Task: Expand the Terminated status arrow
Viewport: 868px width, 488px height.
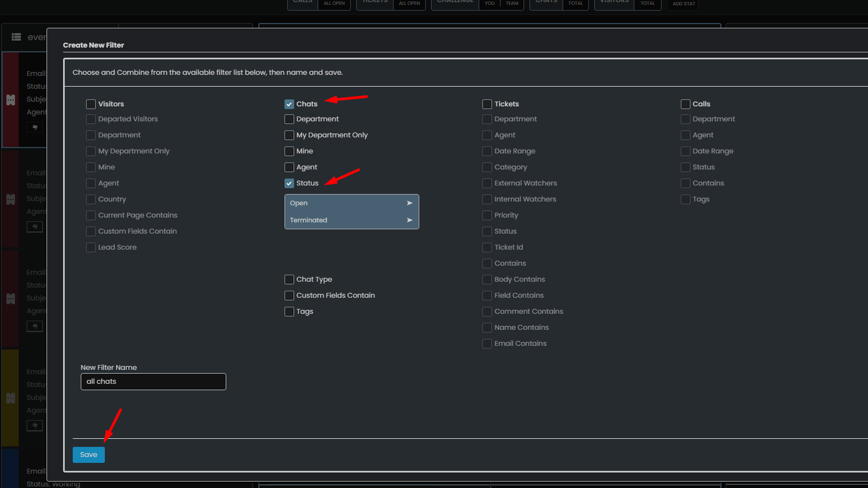Action: click(410, 220)
